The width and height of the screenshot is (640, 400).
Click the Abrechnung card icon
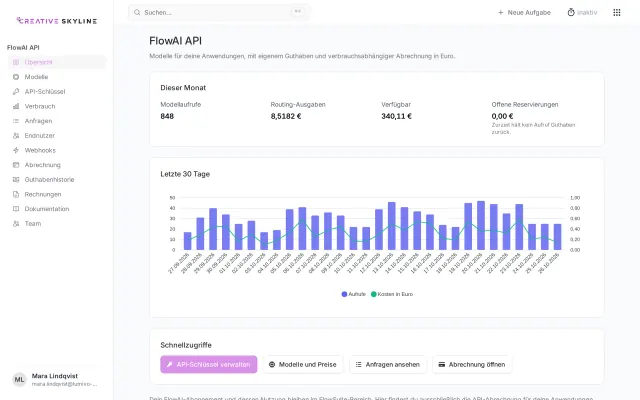point(16,165)
